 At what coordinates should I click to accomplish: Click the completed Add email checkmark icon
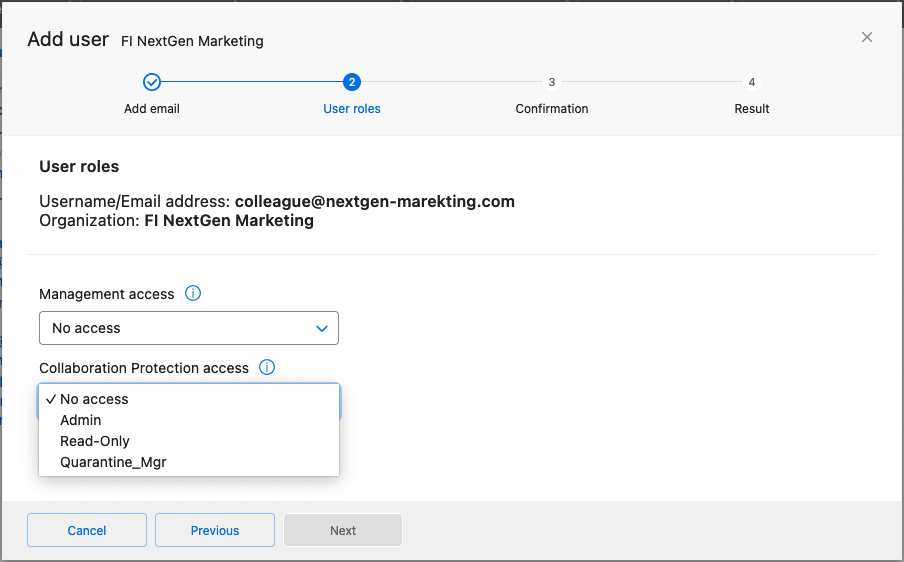click(152, 82)
